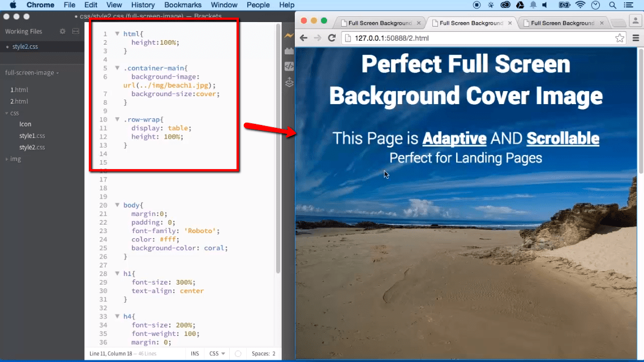Click the Wi-Fi status icon
The height and width of the screenshot is (362, 644).
click(580, 5)
